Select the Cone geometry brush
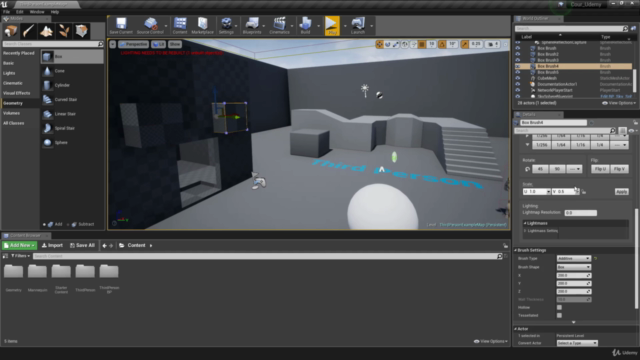The image size is (640, 360). tap(72, 71)
